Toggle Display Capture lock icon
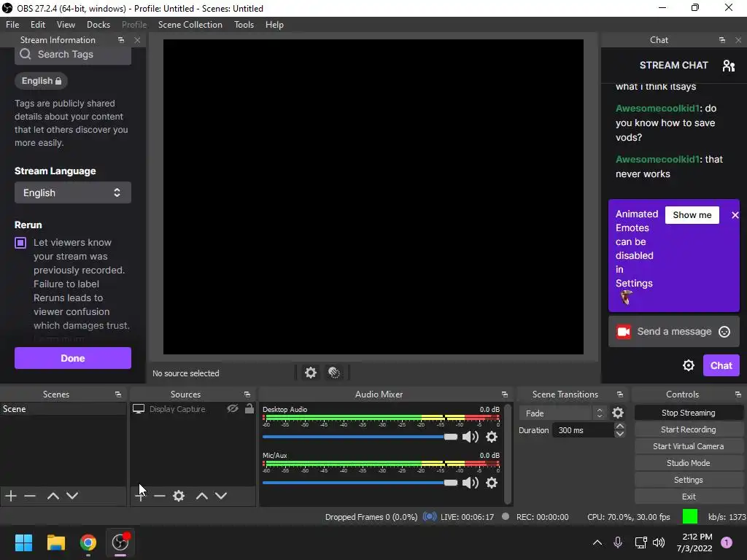The image size is (747, 560). (249, 408)
